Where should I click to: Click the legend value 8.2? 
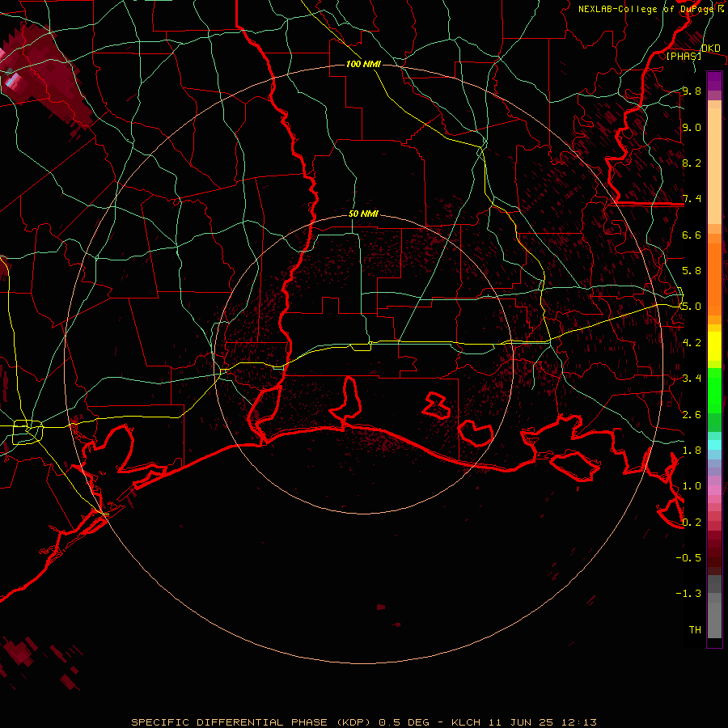[692, 163]
